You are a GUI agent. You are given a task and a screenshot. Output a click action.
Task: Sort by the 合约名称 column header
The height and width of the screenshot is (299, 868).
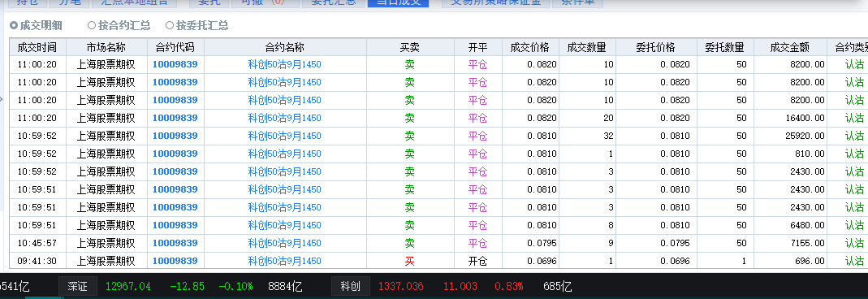click(285, 47)
